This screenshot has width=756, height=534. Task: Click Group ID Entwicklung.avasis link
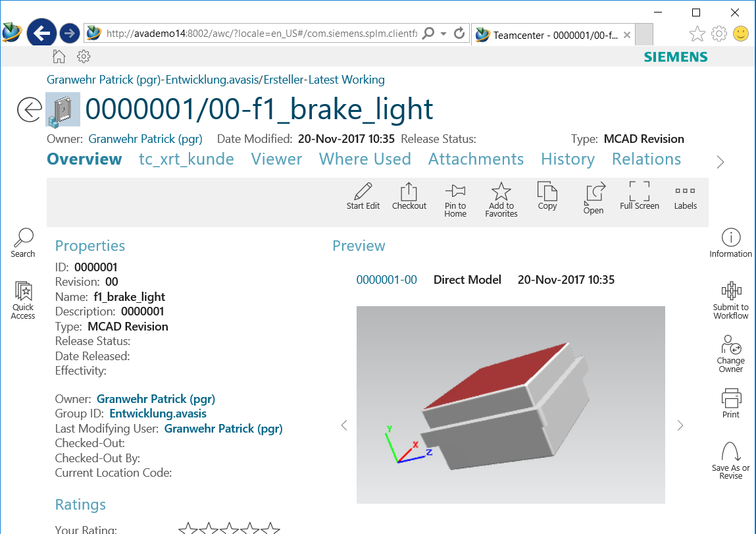(158, 414)
